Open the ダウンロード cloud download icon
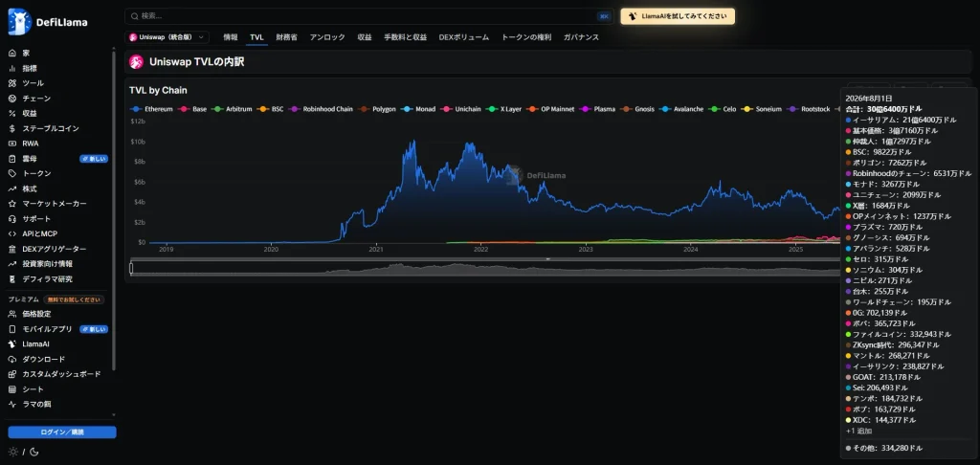Viewport: 980px width, 465px height. [11, 359]
